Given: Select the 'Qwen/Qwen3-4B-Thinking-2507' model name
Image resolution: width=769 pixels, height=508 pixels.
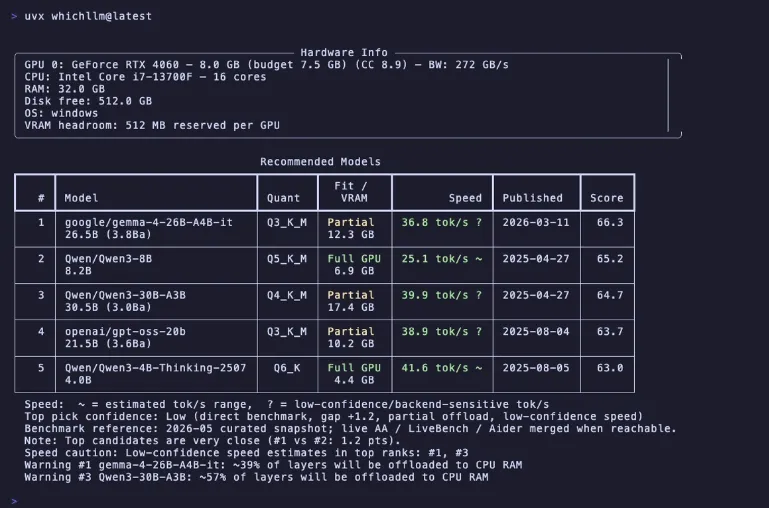Looking at the screenshot, I should [155, 368].
